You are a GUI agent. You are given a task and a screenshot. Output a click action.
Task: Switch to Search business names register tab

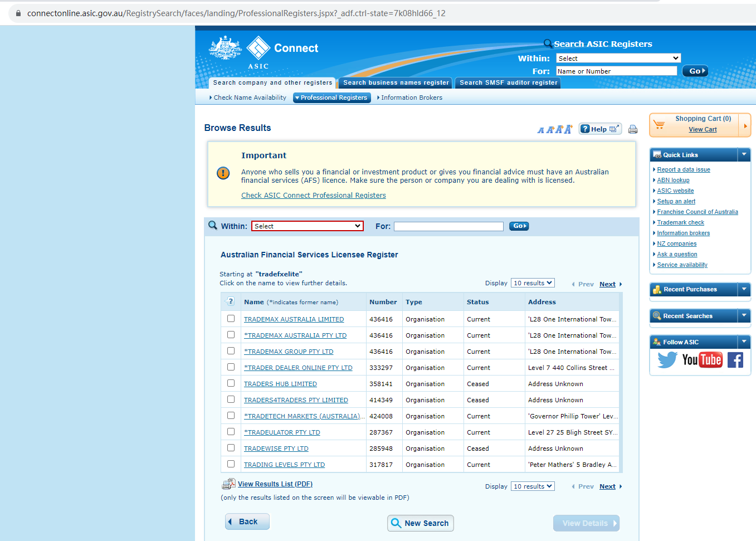396,82
